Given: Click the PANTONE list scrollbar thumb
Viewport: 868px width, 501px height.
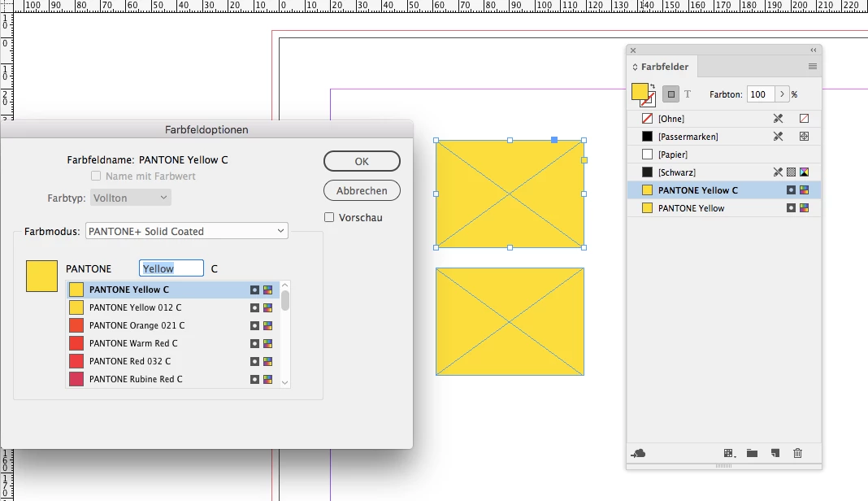Looking at the screenshot, I should pyautogui.click(x=285, y=300).
